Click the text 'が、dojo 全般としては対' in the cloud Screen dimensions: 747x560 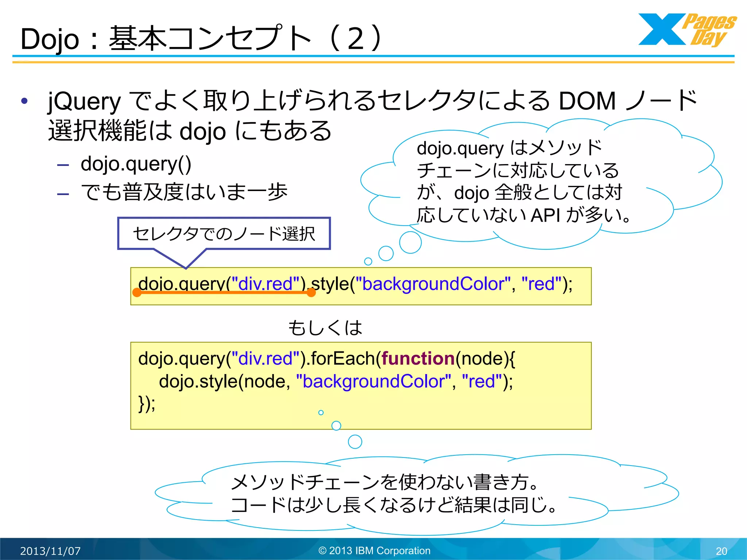519,192
